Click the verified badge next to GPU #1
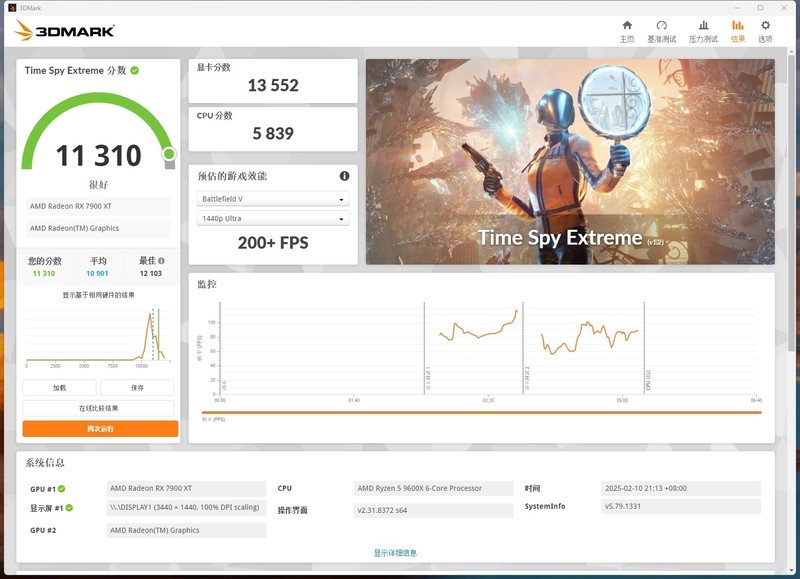Screen dimensions: 800x579 tap(63, 487)
